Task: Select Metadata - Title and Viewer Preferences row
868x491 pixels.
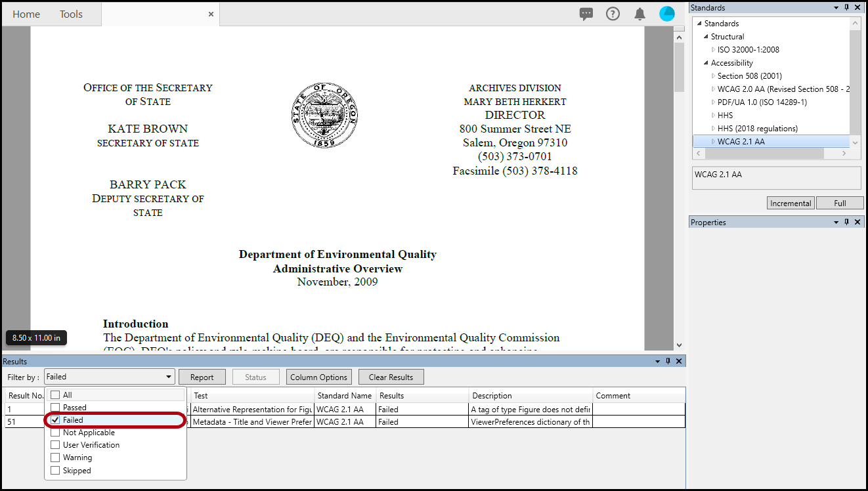Action: point(345,422)
